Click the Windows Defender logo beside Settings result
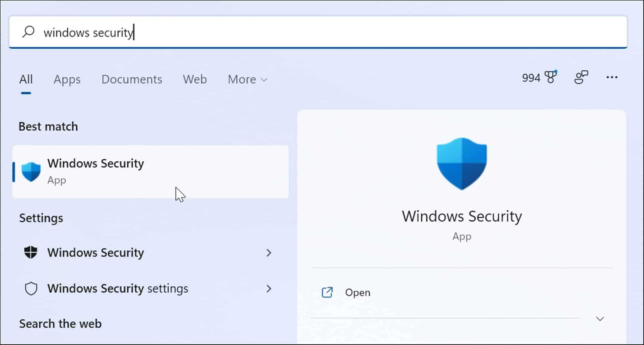The image size is (644, 345). [31, 253]
